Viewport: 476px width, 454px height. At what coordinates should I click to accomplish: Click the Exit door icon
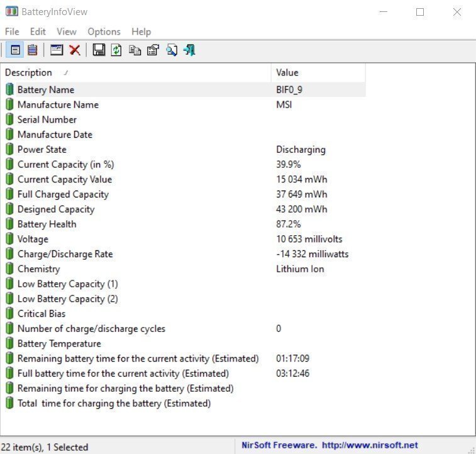click(x=190, y=50)
